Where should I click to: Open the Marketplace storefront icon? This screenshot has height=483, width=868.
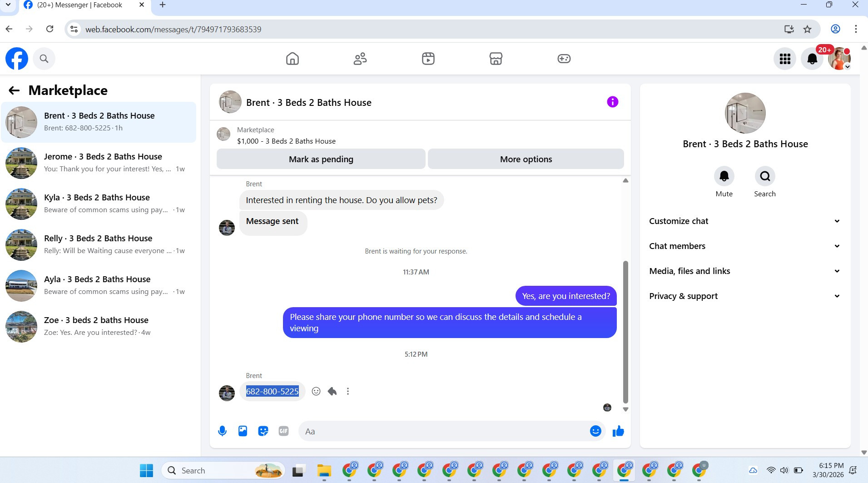tap(496, 59)
